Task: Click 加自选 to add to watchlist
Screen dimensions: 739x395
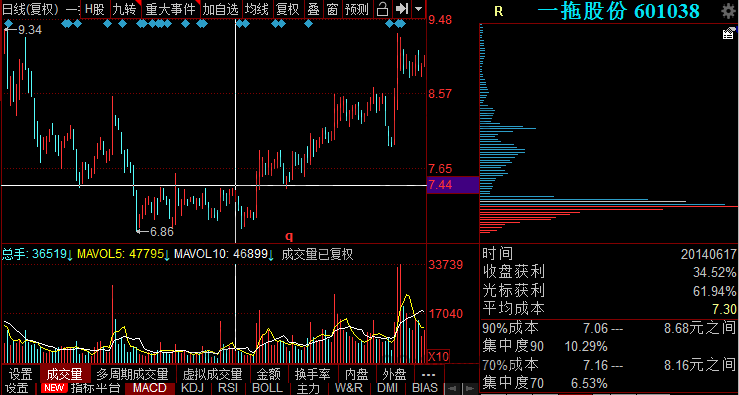Action: (221, 8)
